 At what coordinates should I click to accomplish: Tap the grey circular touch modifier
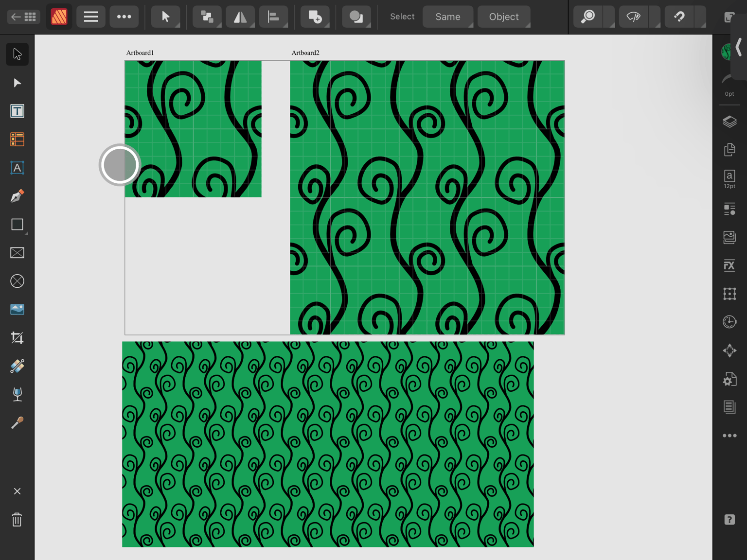click(120, 165)
